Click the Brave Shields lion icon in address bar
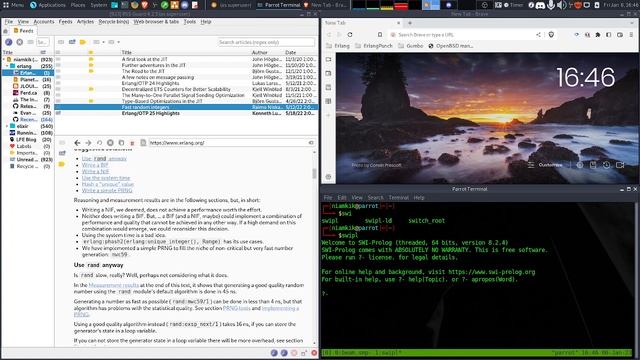 [551, 35]
